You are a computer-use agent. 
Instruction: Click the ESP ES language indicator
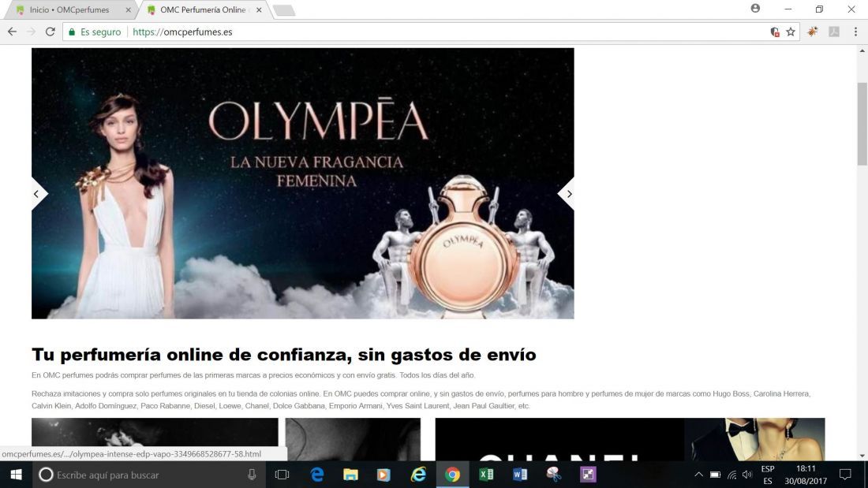tap(768, 475)
